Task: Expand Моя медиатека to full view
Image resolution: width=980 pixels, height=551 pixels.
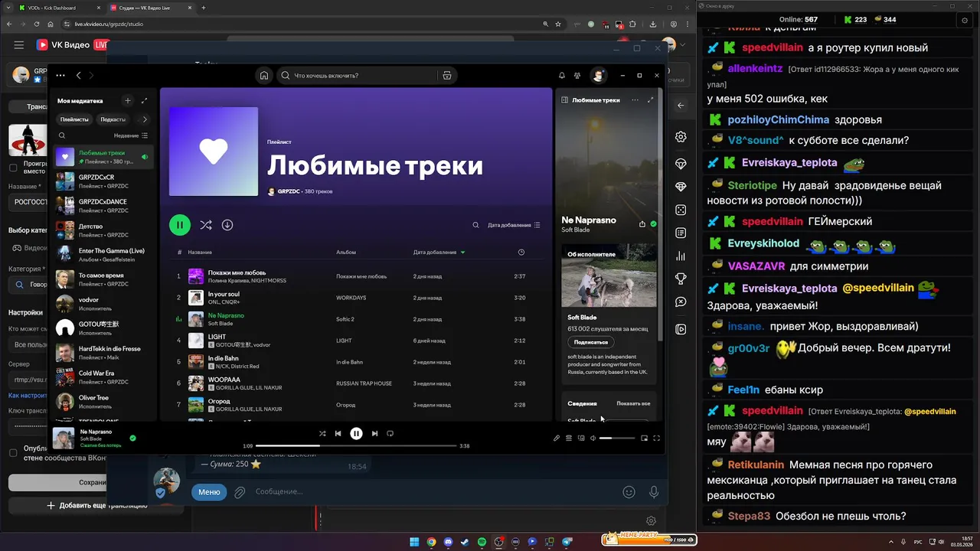Action: pos(144,100)
